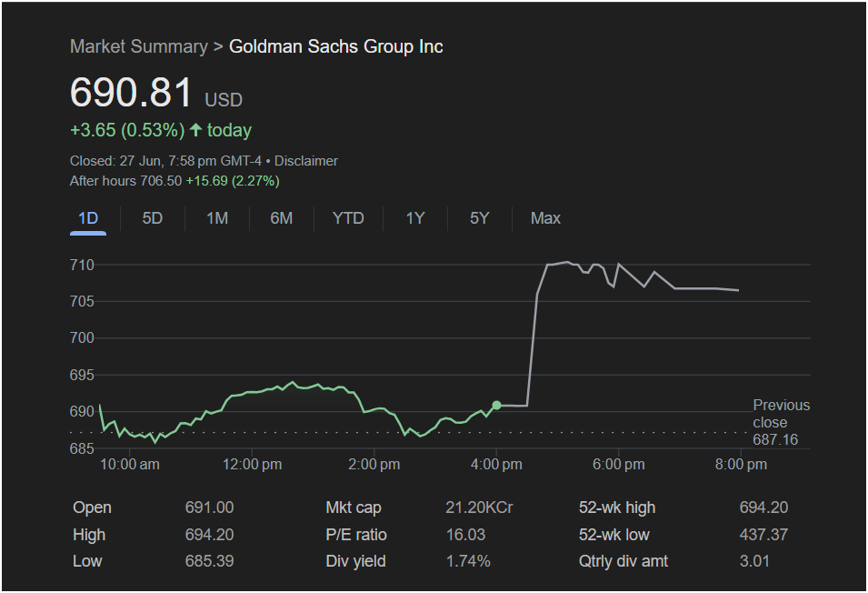
Task: Click the 700 price axis label
Action: pos(82,337)
